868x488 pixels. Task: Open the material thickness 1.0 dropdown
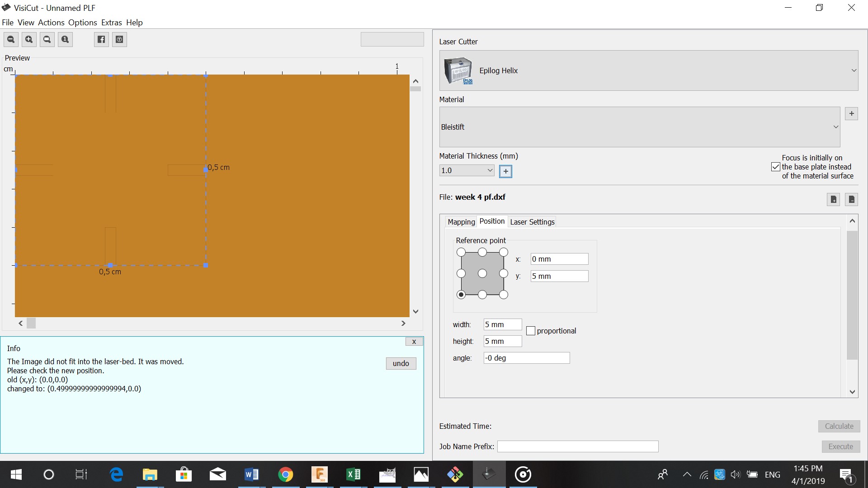coord(490,170)
